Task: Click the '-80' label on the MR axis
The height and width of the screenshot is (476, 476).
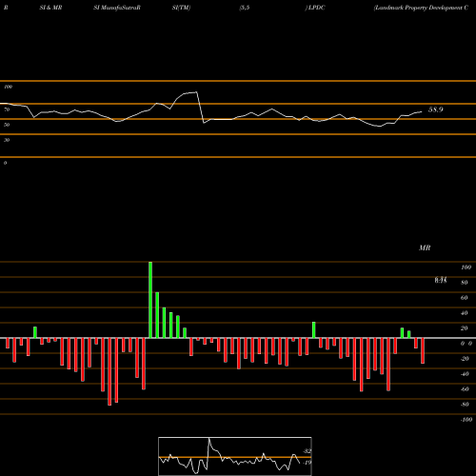Action: point(465,405)
